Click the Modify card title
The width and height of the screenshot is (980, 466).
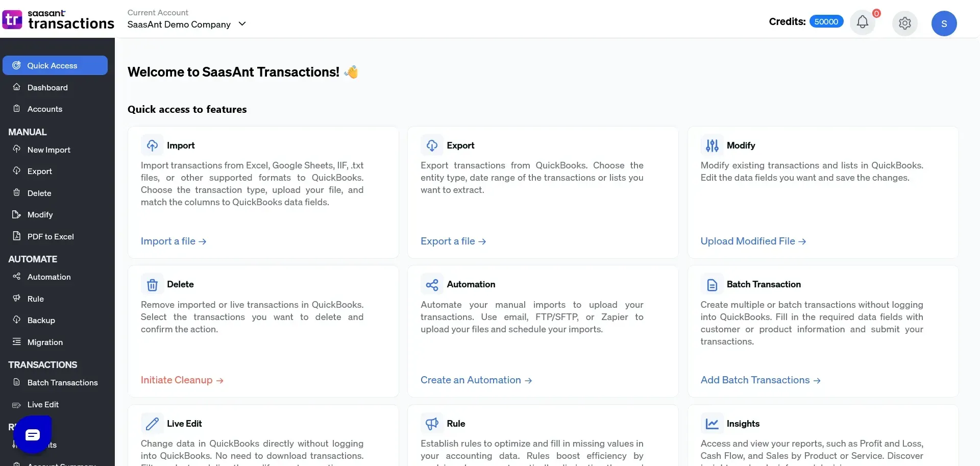(x=741, y=145)
